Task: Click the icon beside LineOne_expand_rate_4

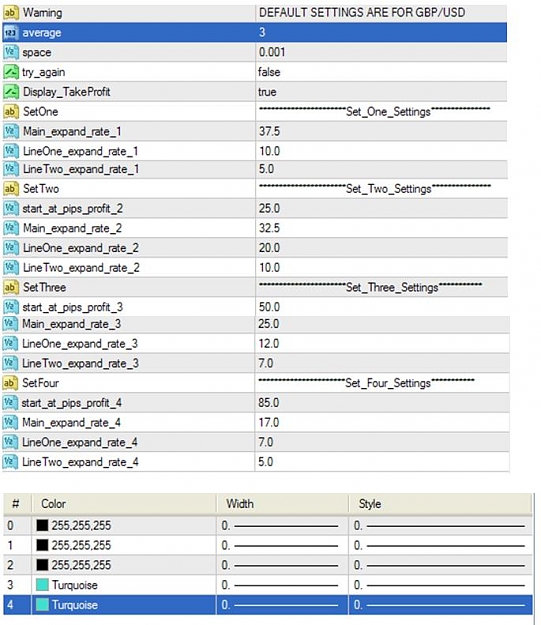Action: (10, 442)
